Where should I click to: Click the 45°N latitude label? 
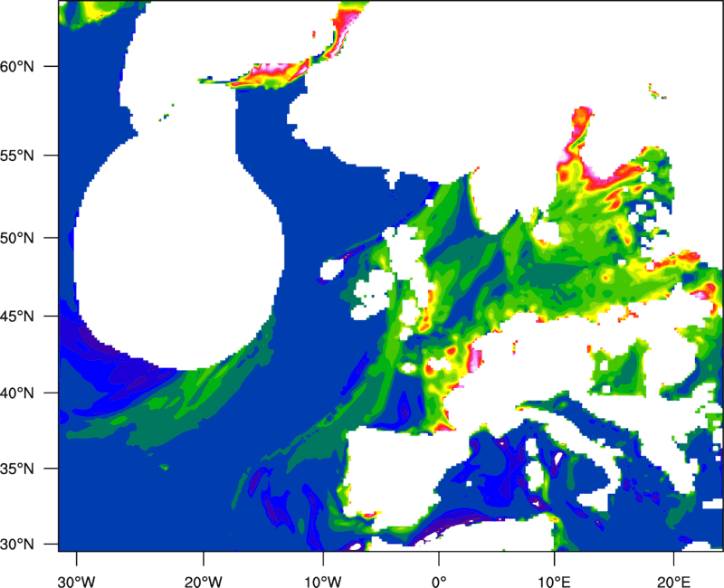(17, 316)
